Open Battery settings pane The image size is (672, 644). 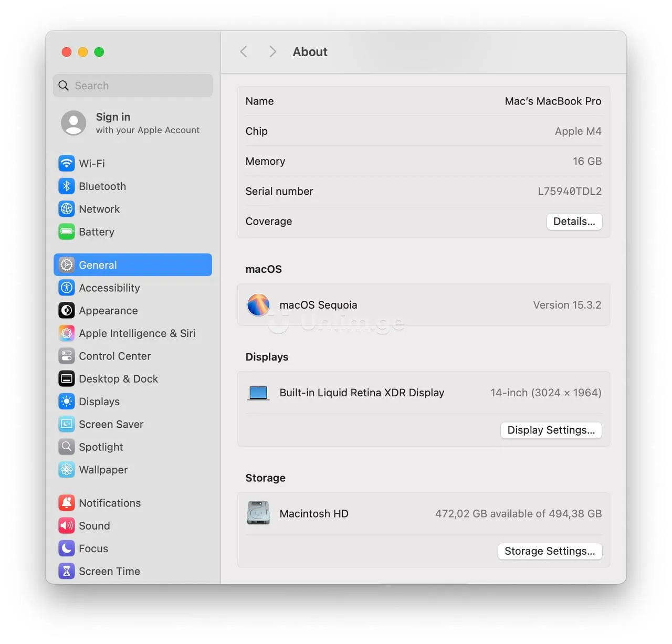pos(96,232)
